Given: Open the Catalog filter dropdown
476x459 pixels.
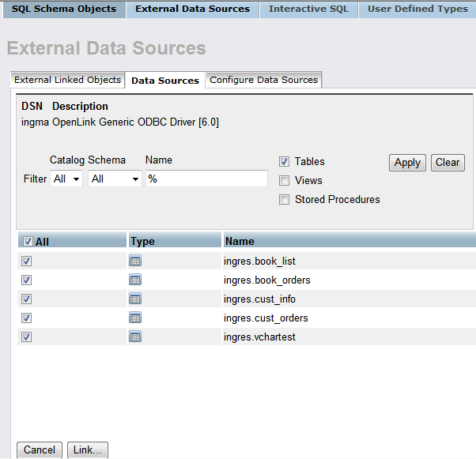Looking at the screenshot, I should click(66, 179).
